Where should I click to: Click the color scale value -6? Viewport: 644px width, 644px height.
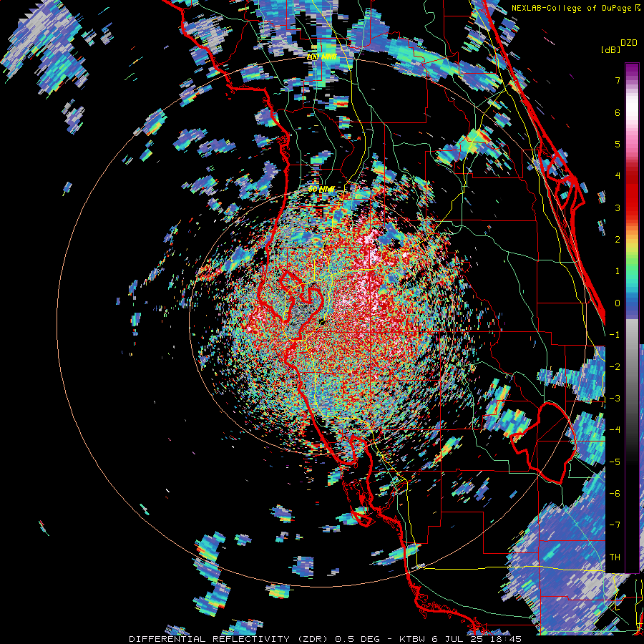coord(615,494)
